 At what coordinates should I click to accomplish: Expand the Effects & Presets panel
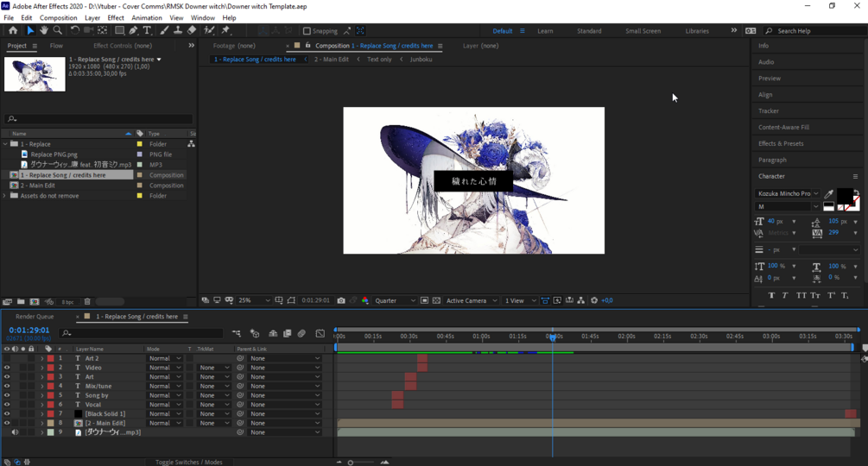click(x=781, y=144)
